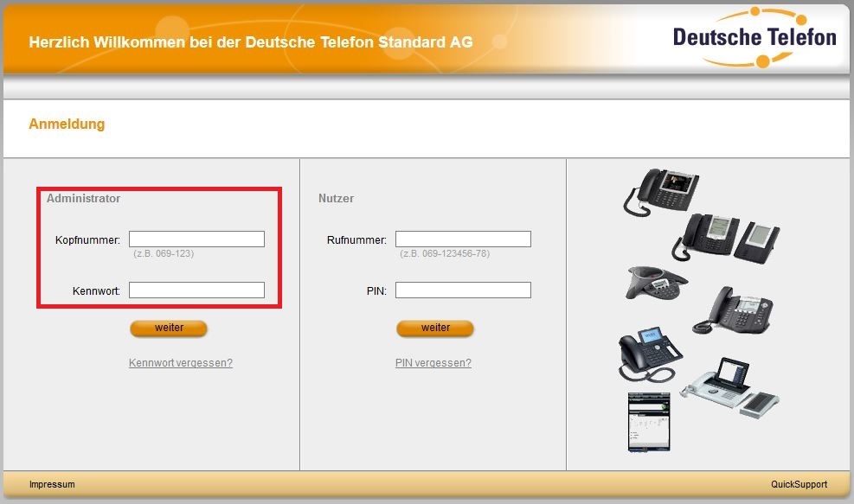854x504 pixels.
Task: Open the Kennwort vergessen link
Action: click(x=181, y=363)
